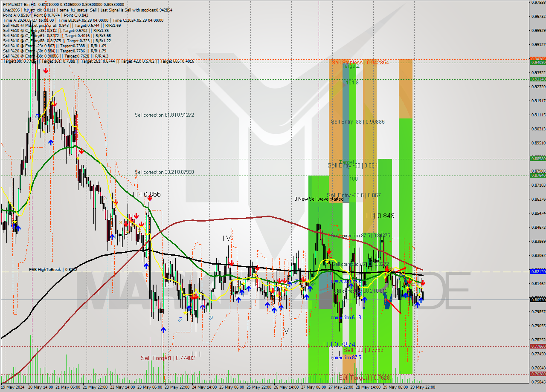Select the green 0.88580 price tag
The height and width of the screenshot is (392, 546).
click(x=537, y=159)
